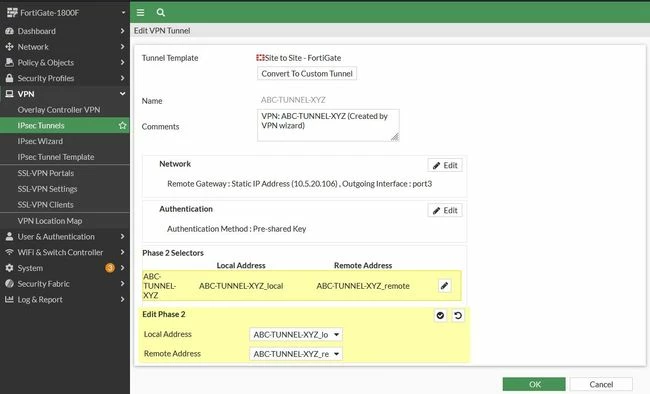The width and height of the screenshot is (650, 394).
Task: Click the green OK button
Action: pos(534,384)
